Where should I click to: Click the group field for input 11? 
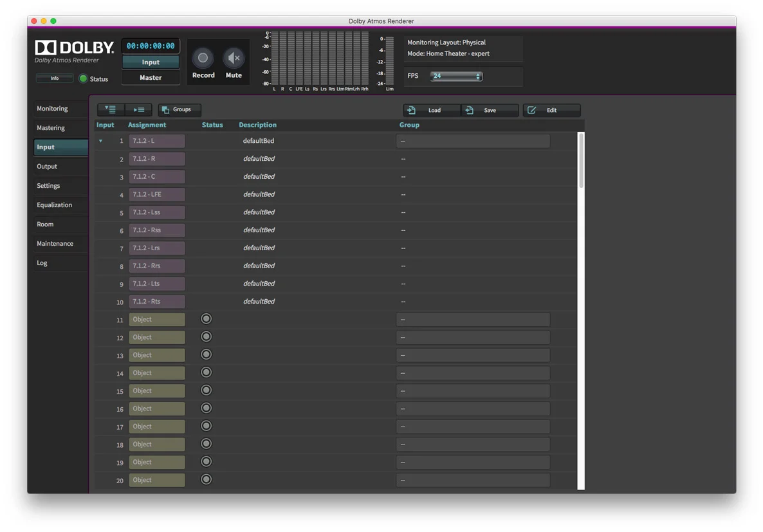click(x=473, y=320)
